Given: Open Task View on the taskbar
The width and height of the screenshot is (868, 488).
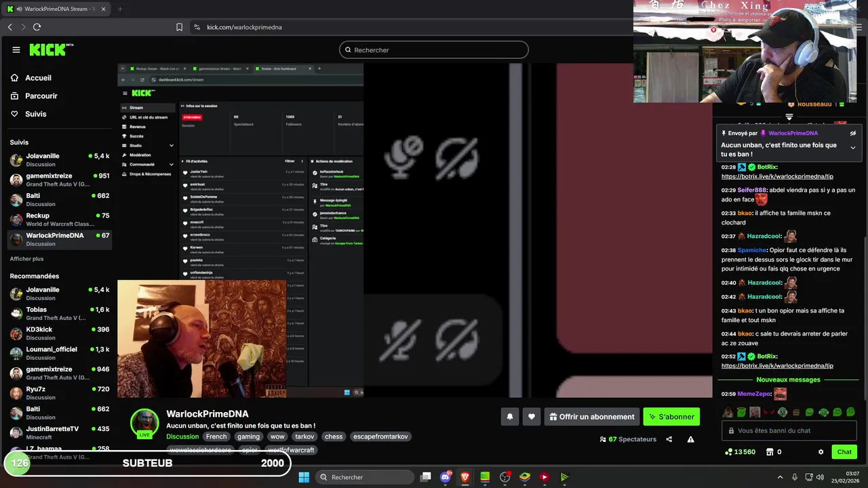Looking at the screenshot, I should click(426, 477).
